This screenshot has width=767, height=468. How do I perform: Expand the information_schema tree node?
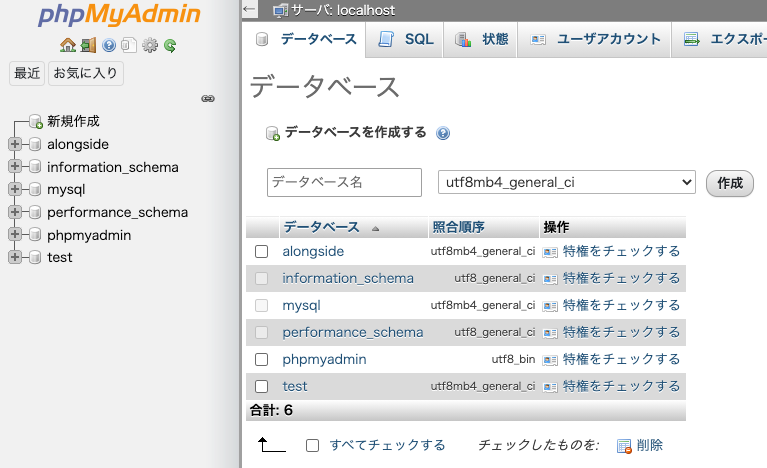pos(15,166)
